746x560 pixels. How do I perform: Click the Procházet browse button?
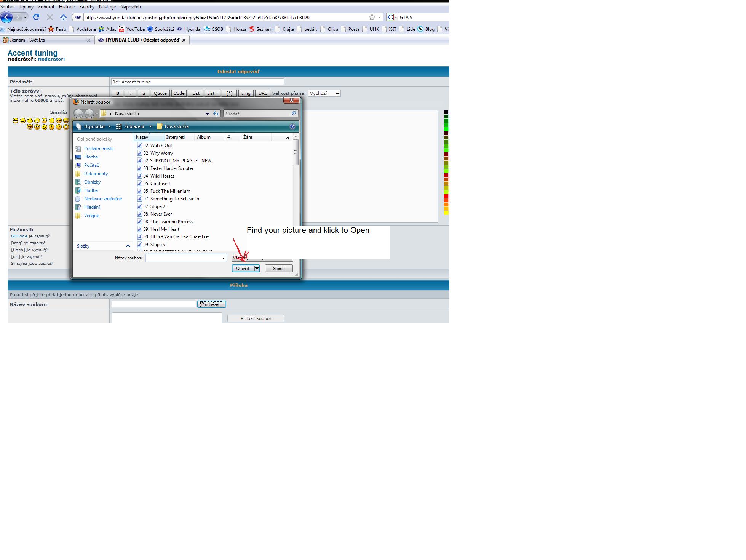(x=211, y=304)
